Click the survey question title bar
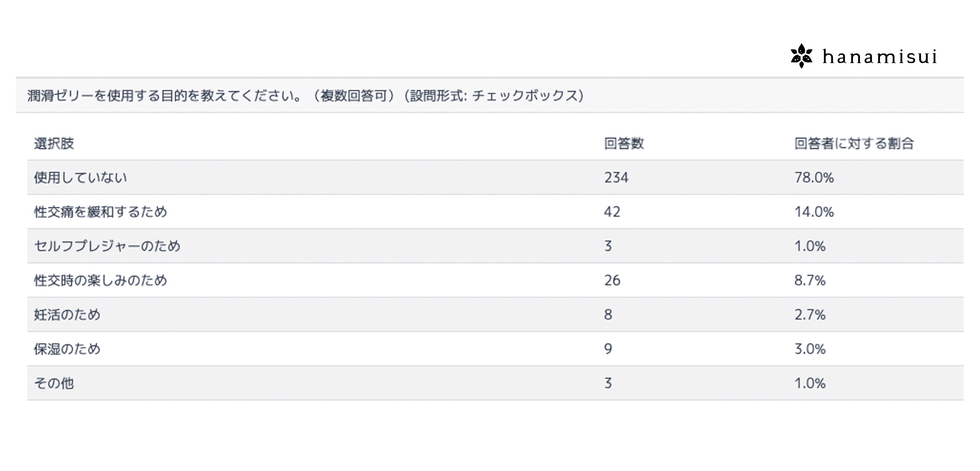This screenshot has width=980, height=471. (x=305, y=95)
